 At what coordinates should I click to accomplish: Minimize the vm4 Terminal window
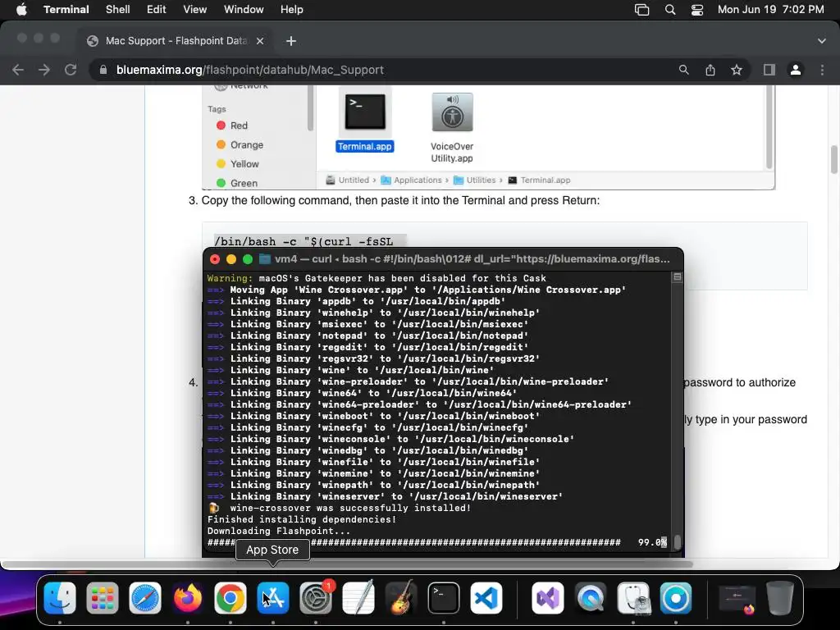[231, 259]
